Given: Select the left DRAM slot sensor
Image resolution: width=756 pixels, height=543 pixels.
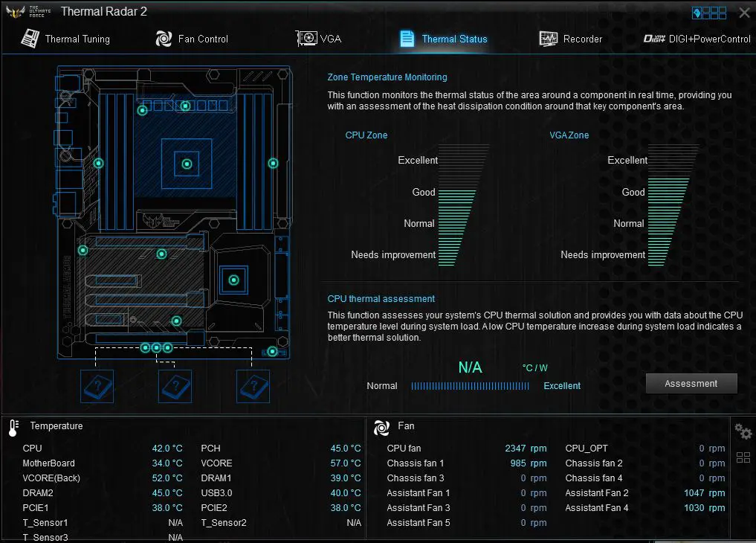Looking at the screenshot, I should (98, 164).
